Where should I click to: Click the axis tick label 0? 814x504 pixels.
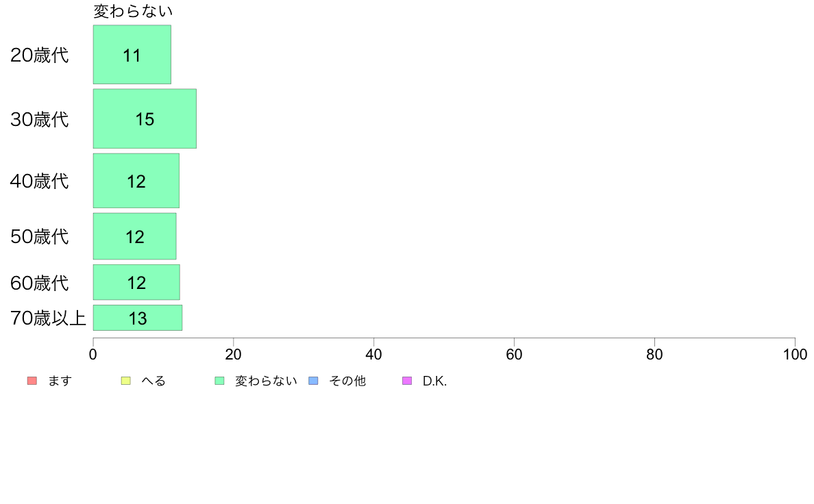point(93,355)
